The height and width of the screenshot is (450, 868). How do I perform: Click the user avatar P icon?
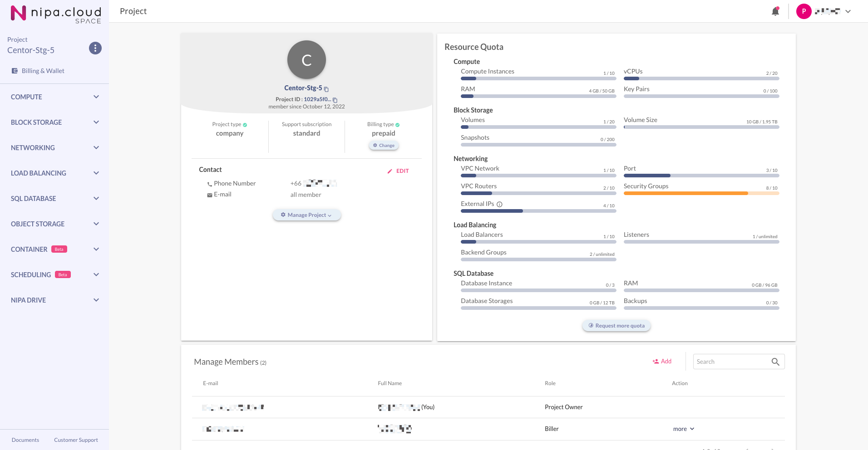point(804,11)
